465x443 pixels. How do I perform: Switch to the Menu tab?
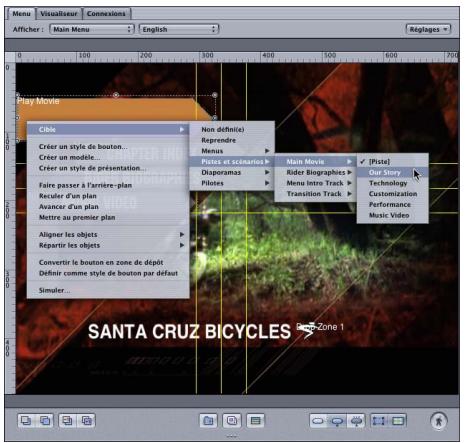[x=21, y=14]
